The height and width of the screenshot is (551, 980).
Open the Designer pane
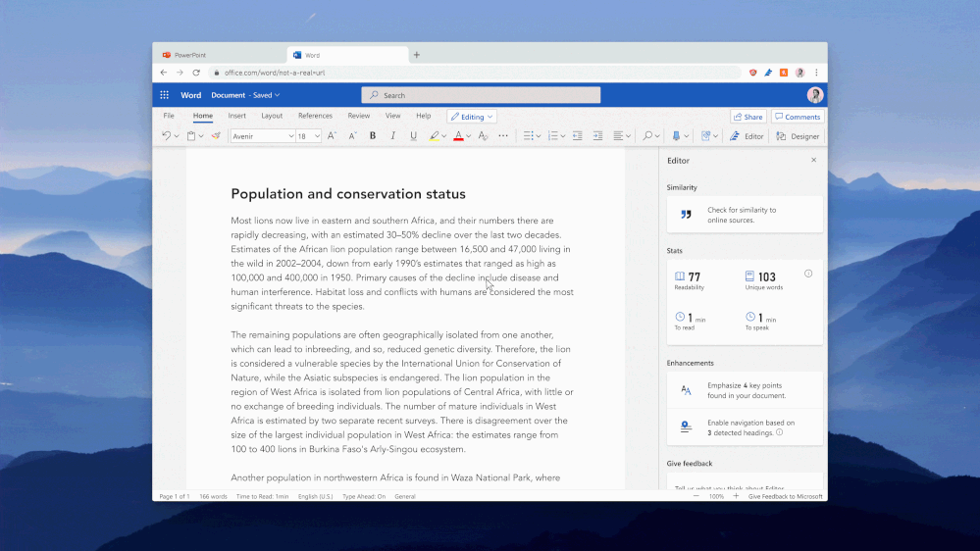pos(799,136)
